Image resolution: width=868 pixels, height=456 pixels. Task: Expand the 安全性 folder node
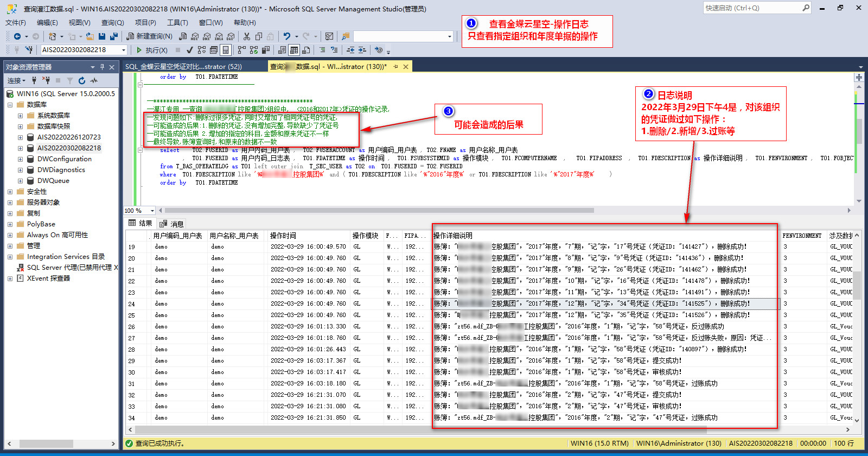[x=10, y=192]
